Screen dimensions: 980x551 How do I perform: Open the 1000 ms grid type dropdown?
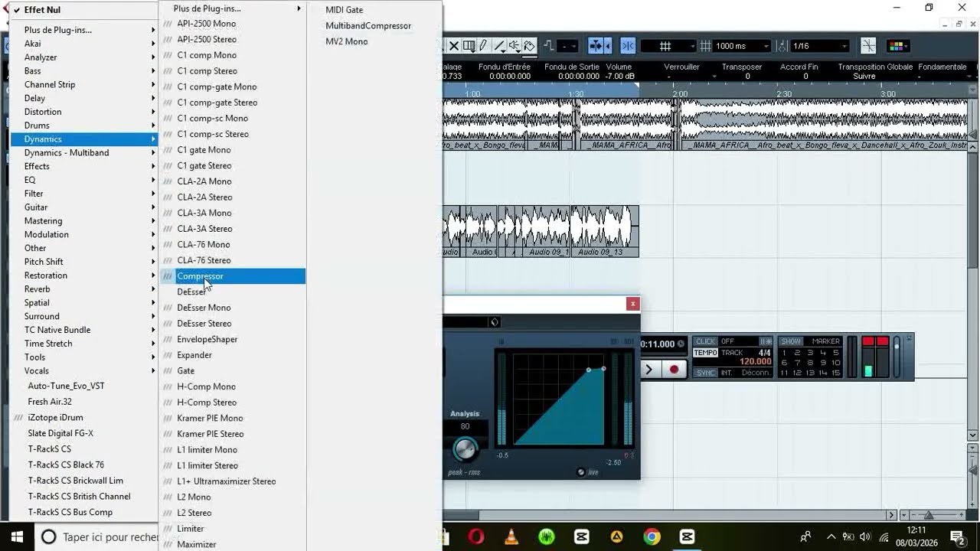tap(741, 46)
